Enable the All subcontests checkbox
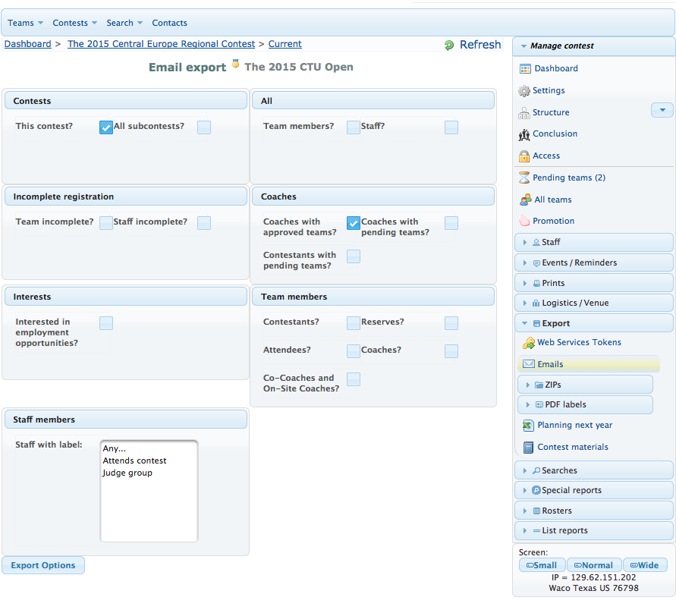This screenshot has height=616, width=676. click(x=204, y=127)
